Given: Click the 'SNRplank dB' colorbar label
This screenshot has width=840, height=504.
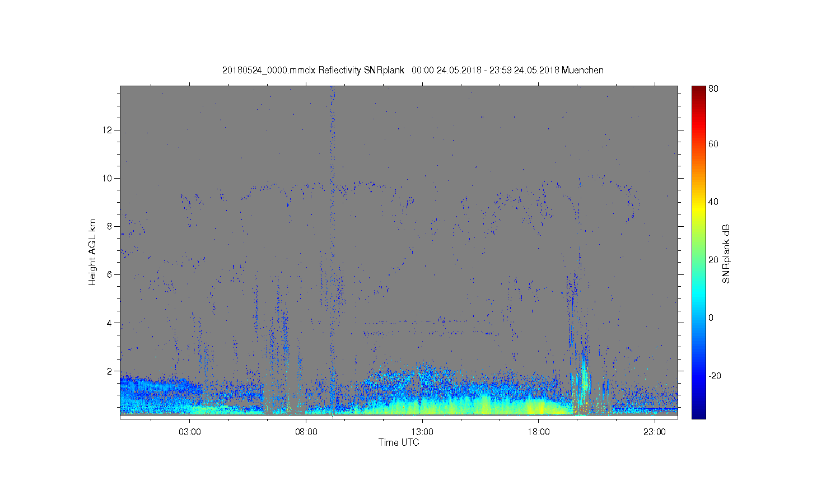Looking at the screenshot, I should [x=726, y=254].
